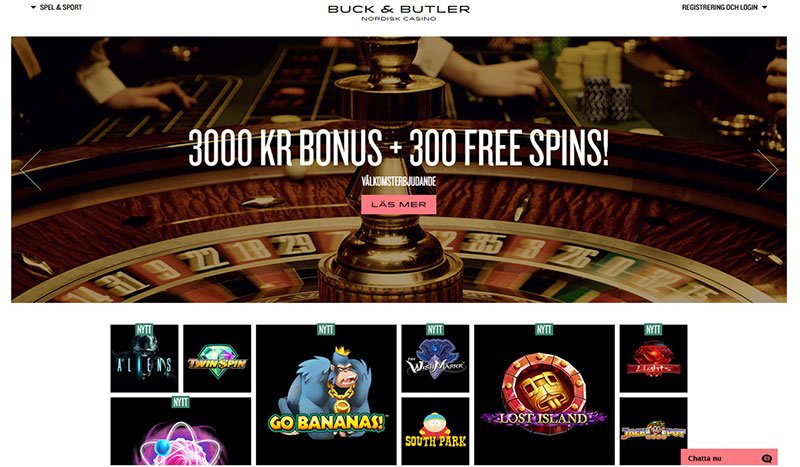This screenshot has width=800, height=467.
Task: Open the Chatta nu chat widget
Action: [x=729, y=458]
